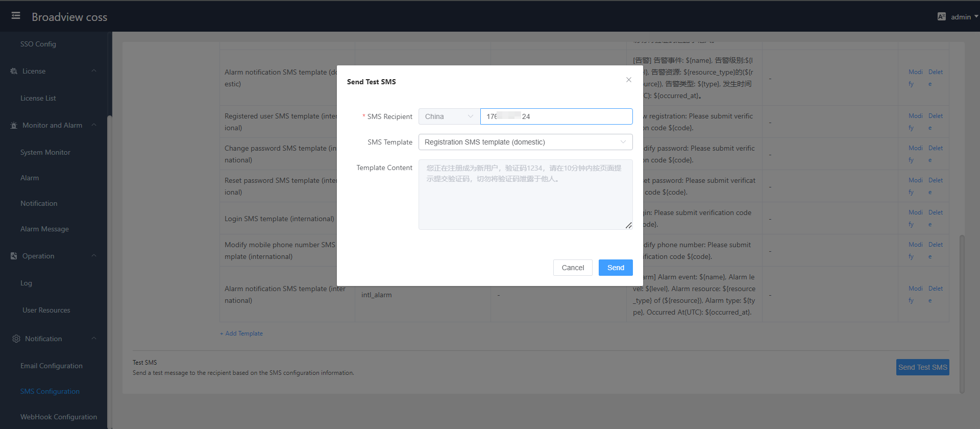Open the China country code dropdown
980x429 pixels.
click(449, 116)
